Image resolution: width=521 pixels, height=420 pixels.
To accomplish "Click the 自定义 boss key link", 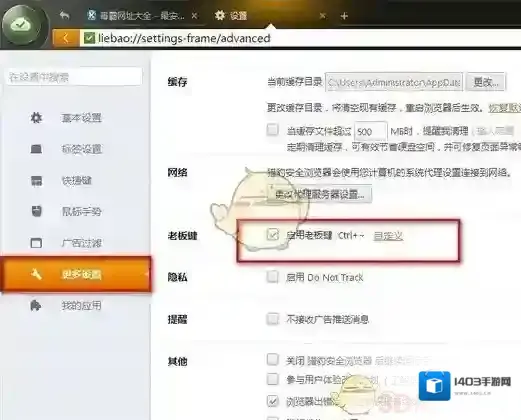I will coord(388,236).
